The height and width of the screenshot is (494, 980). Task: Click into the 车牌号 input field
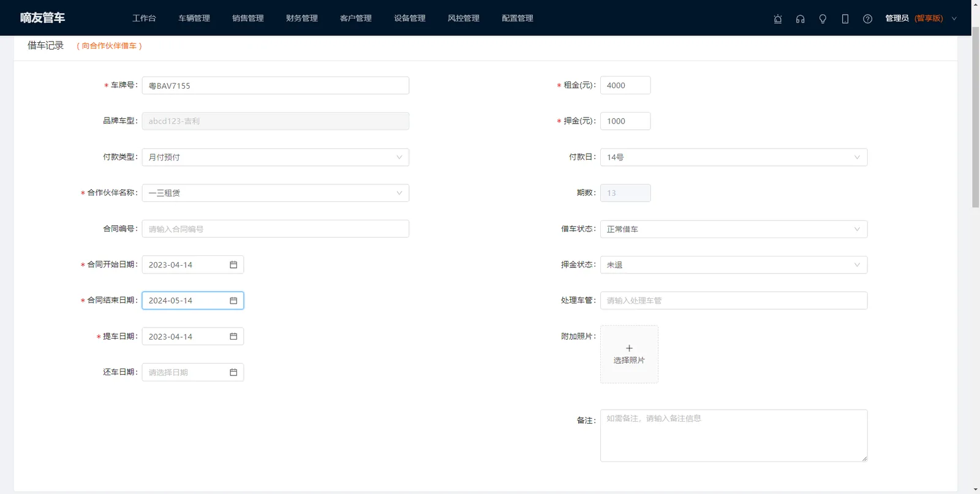276,86
